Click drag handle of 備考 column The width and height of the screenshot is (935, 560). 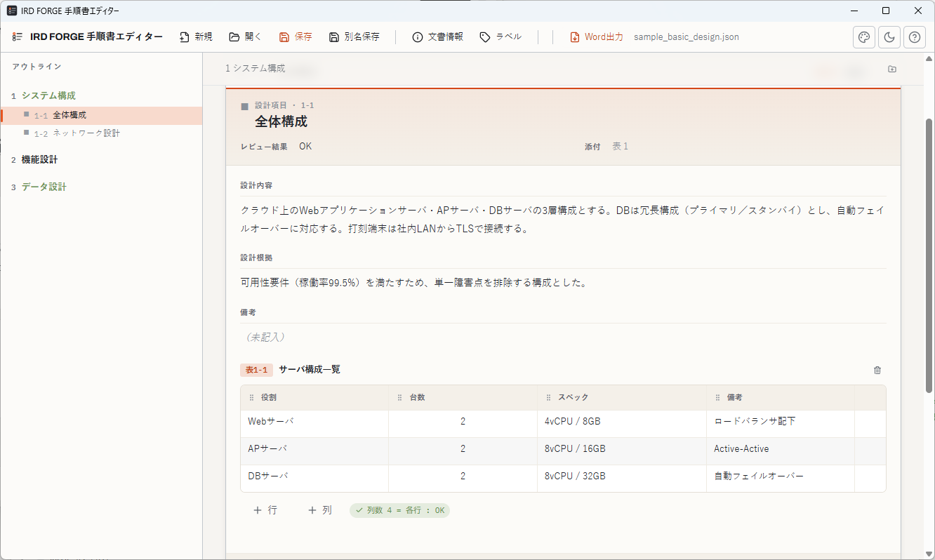[x=718, y=397]
